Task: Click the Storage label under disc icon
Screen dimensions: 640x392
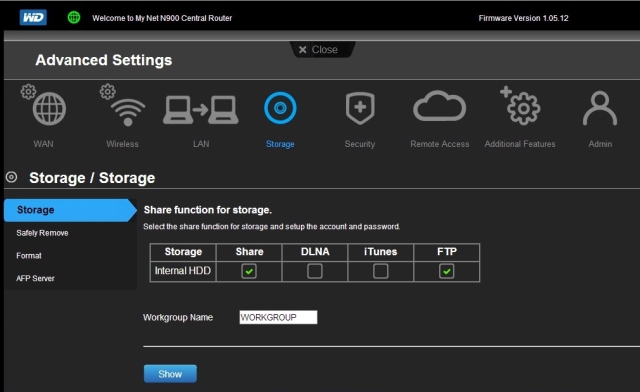Action: point(280,144)
